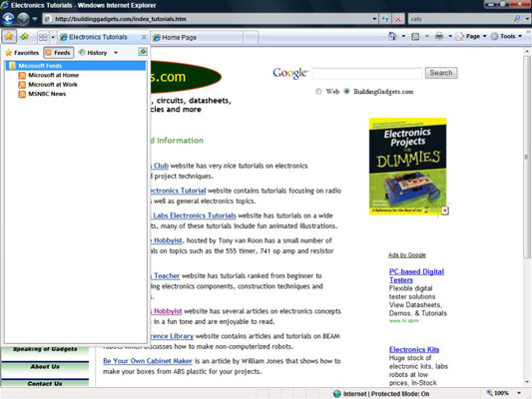Open the Page menu

click(x=475, y=36)
